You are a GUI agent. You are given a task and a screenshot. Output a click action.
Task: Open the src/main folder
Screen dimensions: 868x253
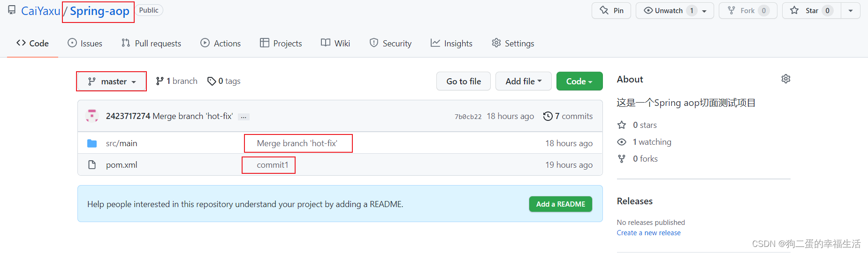pos(122,143)
